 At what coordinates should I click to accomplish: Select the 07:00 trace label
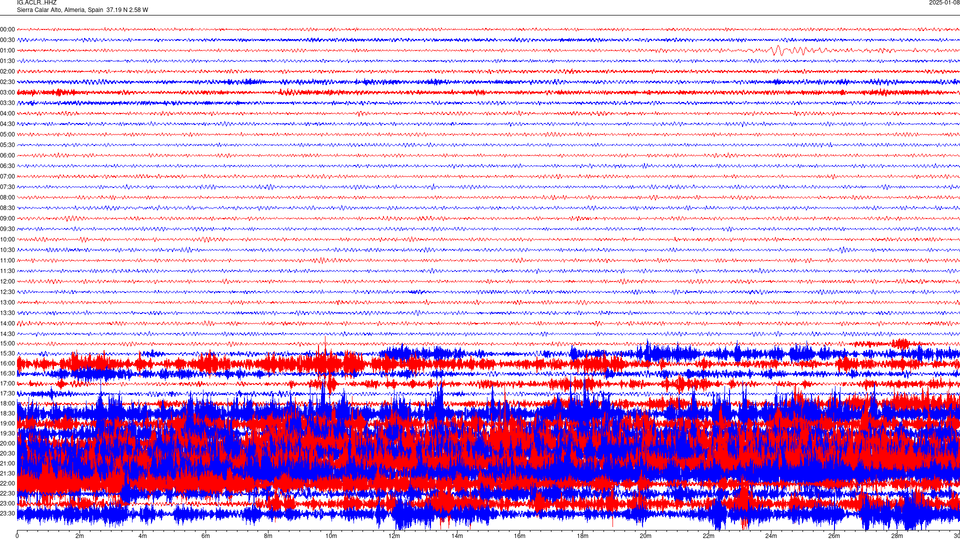7,176
